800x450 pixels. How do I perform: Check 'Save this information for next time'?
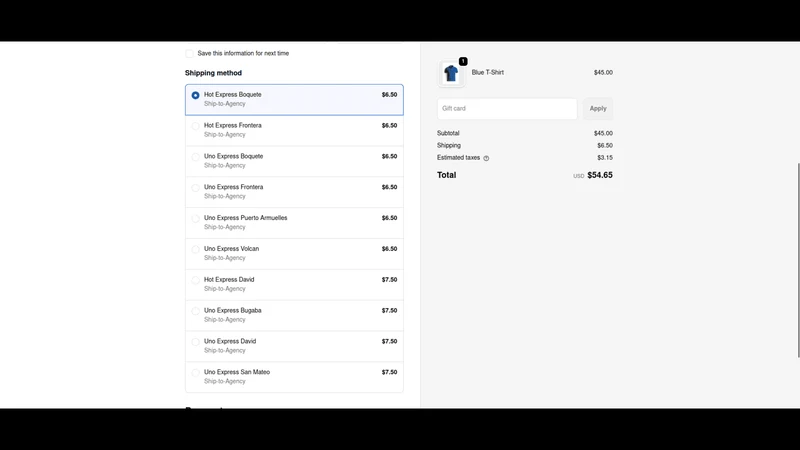(189, 54)
